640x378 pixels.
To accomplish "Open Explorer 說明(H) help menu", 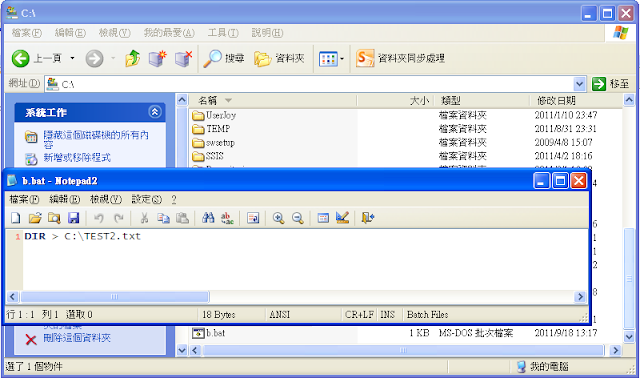I will tap(267, 33).
